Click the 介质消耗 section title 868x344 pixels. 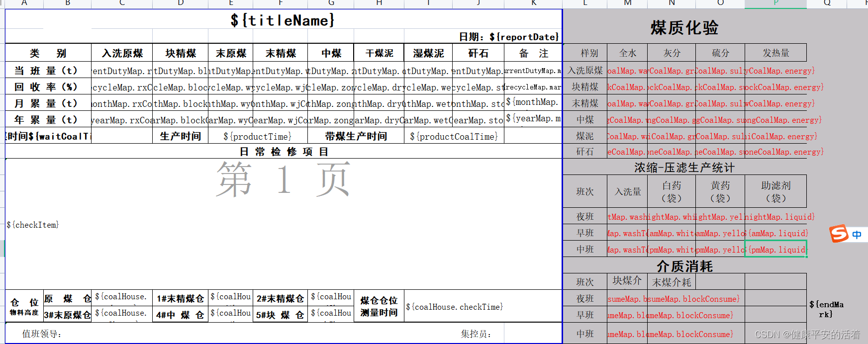pyautogui.click(x=684, y=266)
